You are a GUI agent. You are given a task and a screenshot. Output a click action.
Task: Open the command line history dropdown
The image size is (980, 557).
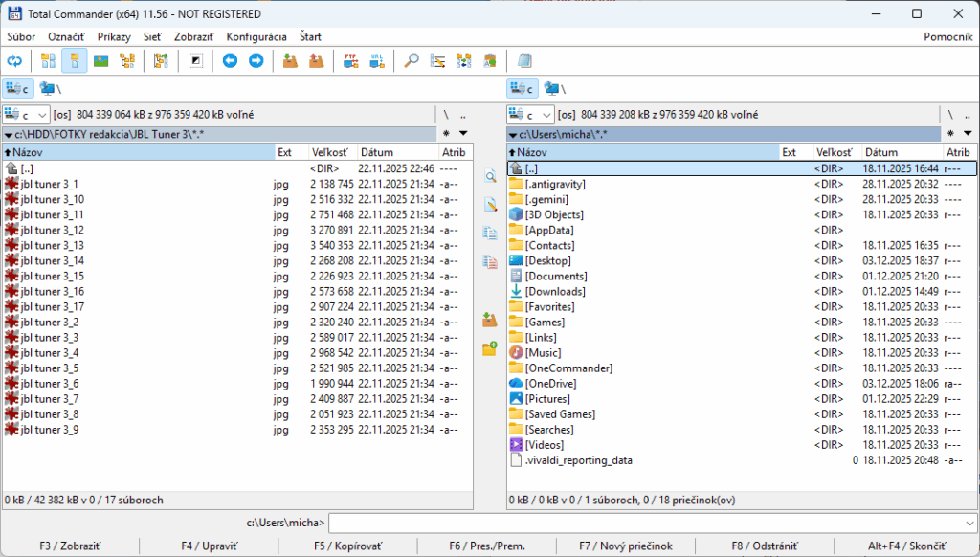968,523
